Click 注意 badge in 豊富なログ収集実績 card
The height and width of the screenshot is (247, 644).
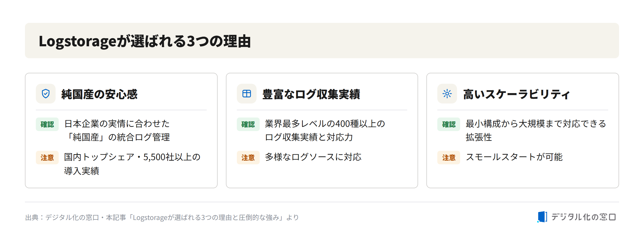tap(248, 158)
